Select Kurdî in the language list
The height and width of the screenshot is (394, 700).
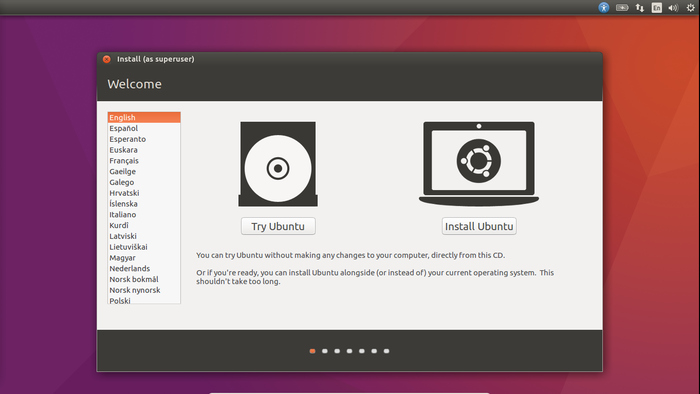point(144,225)
